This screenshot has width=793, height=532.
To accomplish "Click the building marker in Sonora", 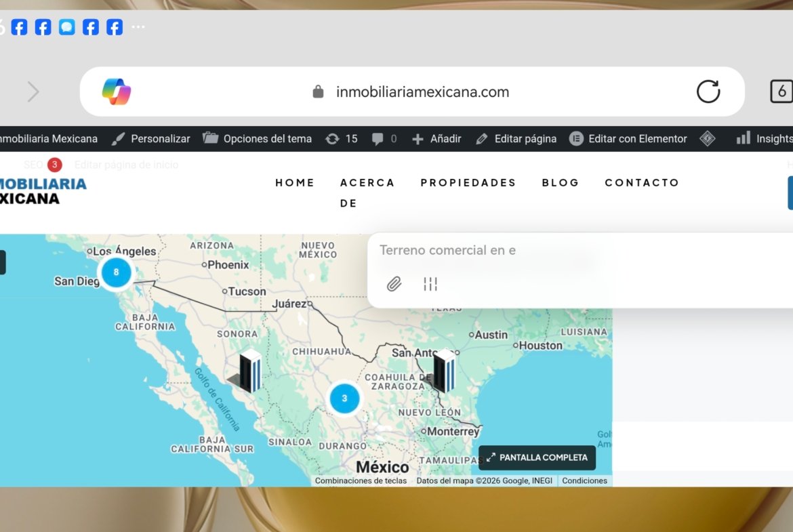I will click(x=249, y=371).
